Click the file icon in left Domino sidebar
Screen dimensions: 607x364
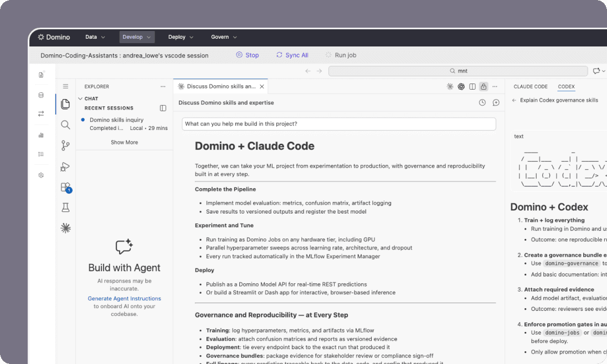[x=41, y=75]
